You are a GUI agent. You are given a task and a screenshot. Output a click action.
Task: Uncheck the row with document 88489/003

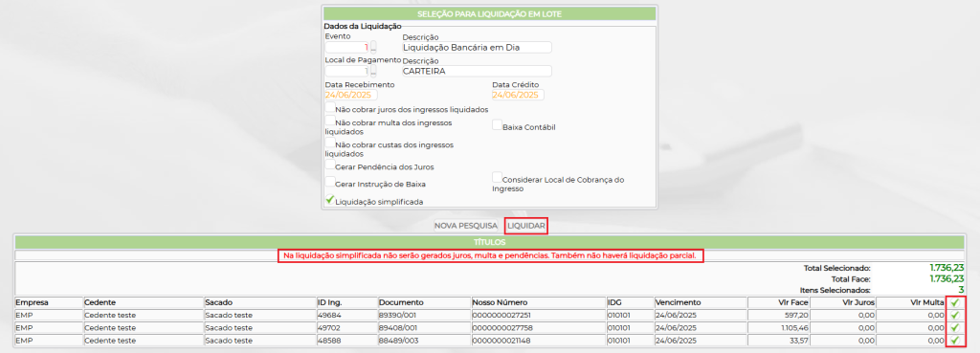(x=954, y=341)
